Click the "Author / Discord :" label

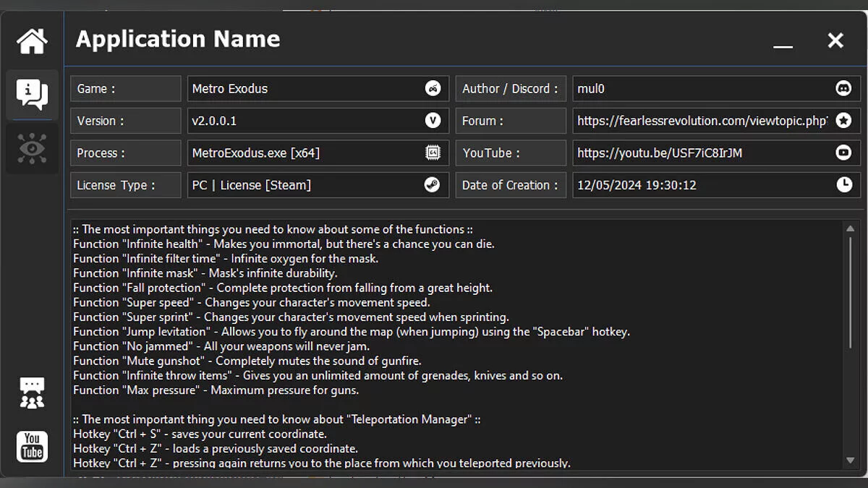(510, 89)
